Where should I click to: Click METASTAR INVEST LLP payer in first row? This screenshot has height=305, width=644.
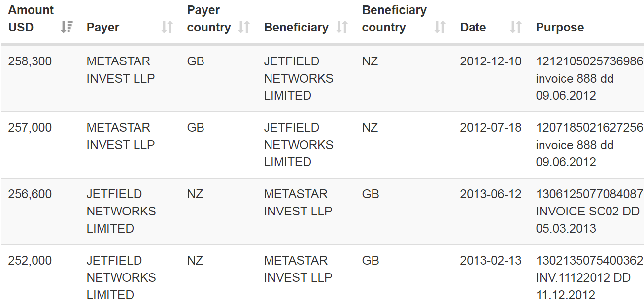pyautogui.click(x=121, y=70)
